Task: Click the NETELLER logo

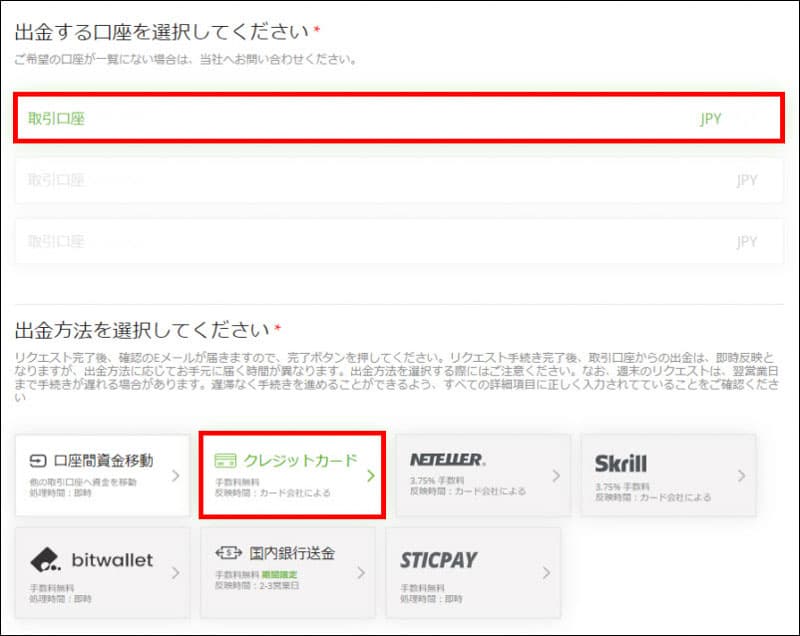Action: (x=447, y=460)
